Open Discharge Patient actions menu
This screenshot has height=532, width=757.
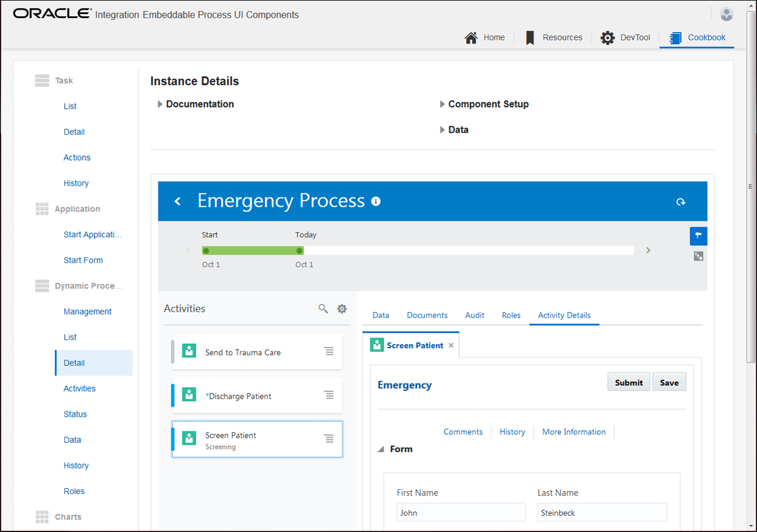pos(329,395)
